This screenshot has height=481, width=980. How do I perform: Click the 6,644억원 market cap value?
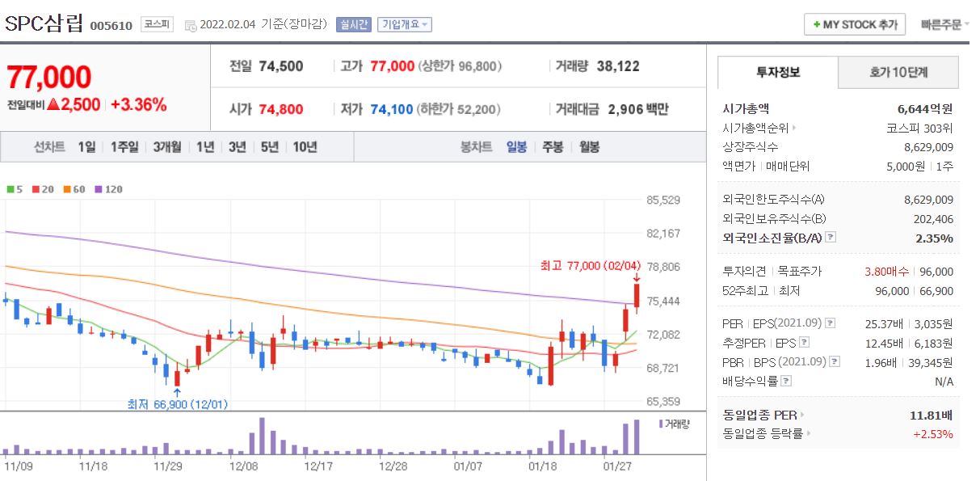pos(925,108)
